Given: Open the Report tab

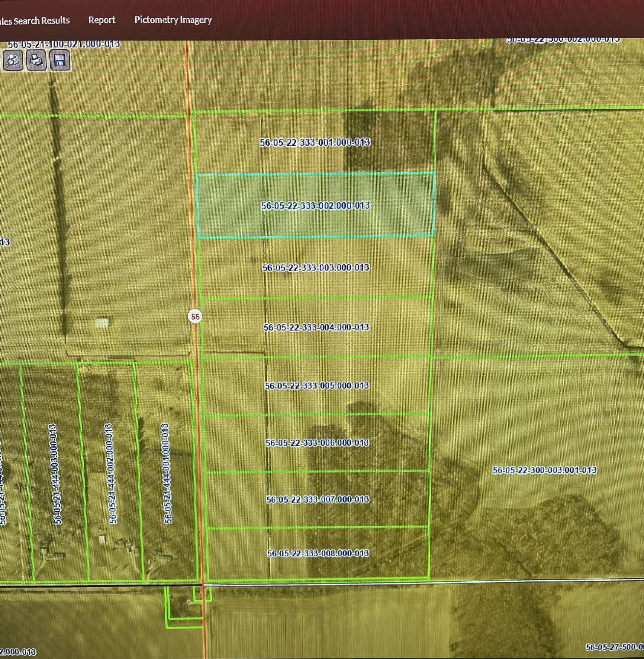Looking at the screenshot, I should (102, 20).
